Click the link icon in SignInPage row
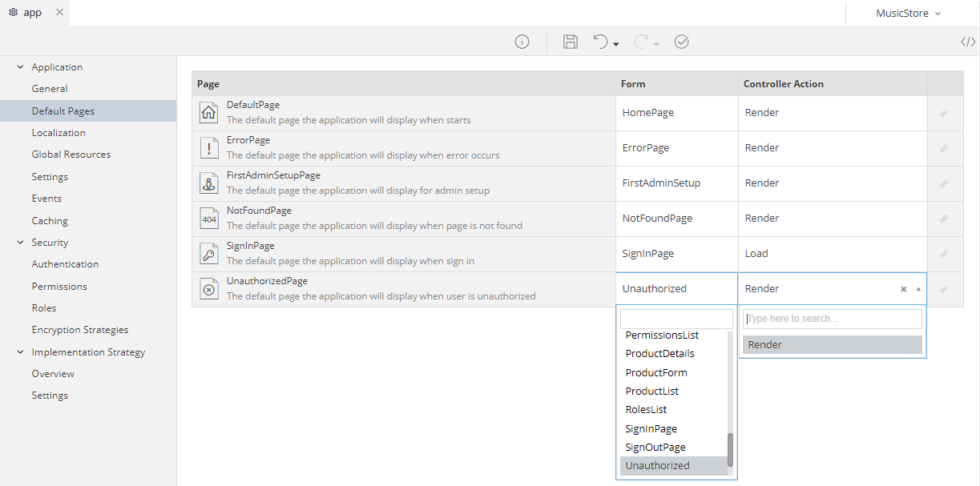980x486 pixels. pyautogui.click(x=944, y=254)
